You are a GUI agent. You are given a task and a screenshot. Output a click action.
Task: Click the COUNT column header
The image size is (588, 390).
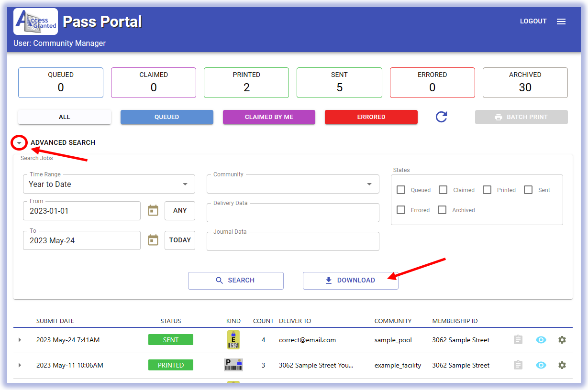(x=263, y=321)
